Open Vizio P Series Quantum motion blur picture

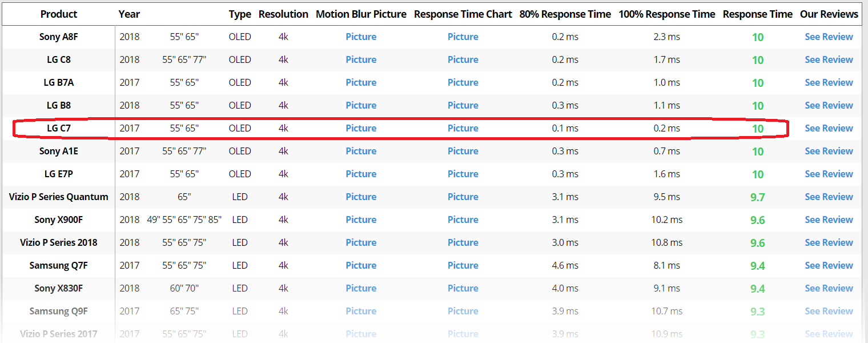(x=361, y=197)
